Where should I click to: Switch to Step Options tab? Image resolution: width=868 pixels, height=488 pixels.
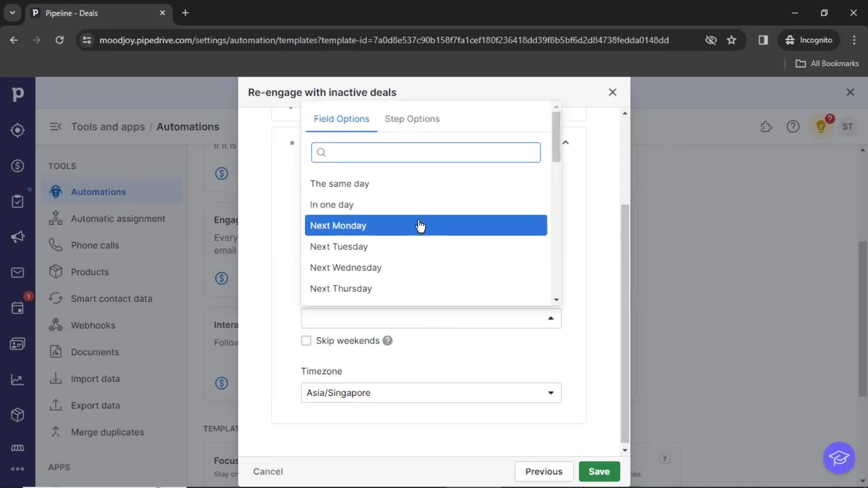[413, 118]
